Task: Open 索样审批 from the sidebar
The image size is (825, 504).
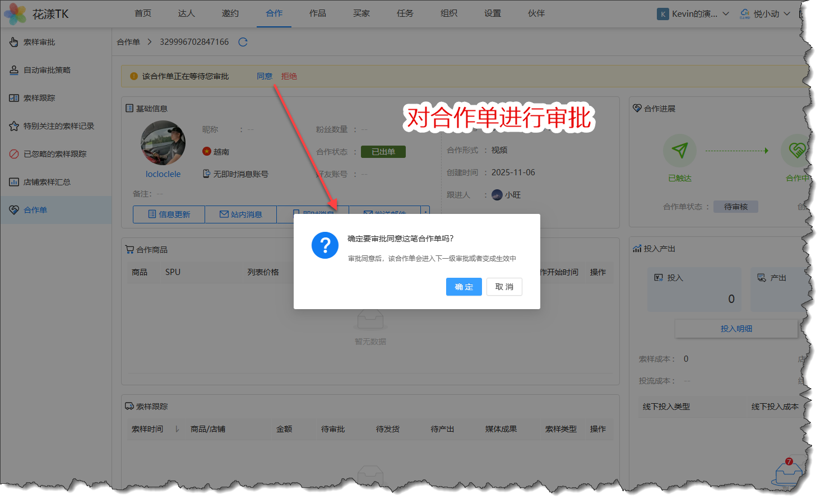Action: 39,42
